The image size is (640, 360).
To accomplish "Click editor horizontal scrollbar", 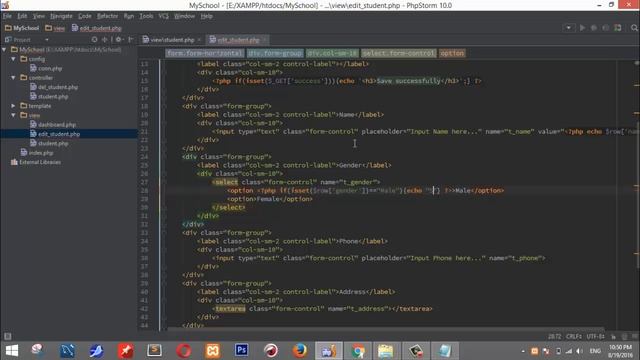I will click(386, 328).
